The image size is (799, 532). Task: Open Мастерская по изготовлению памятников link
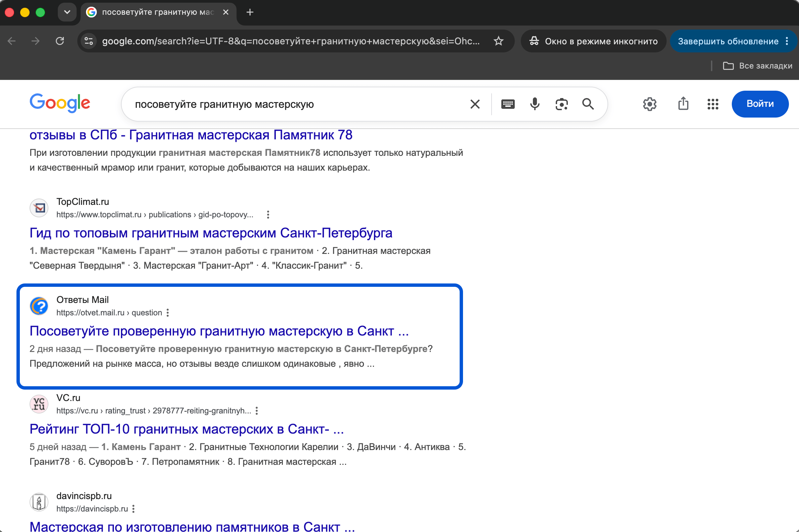click(192, 526)
